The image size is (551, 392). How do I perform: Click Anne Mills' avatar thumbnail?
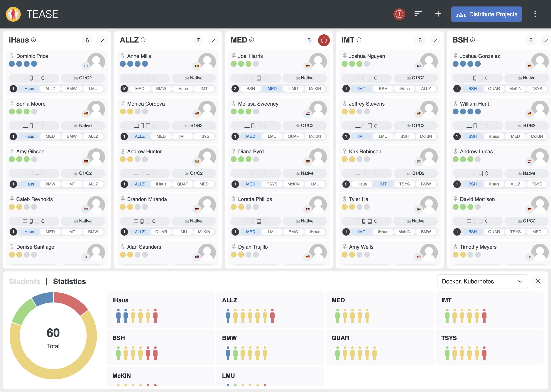click(207, 62)
